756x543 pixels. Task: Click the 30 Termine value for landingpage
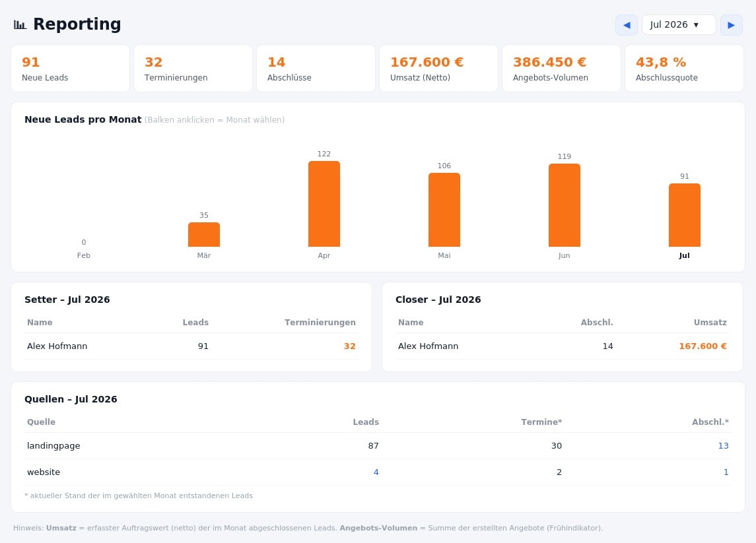[557, 445]
